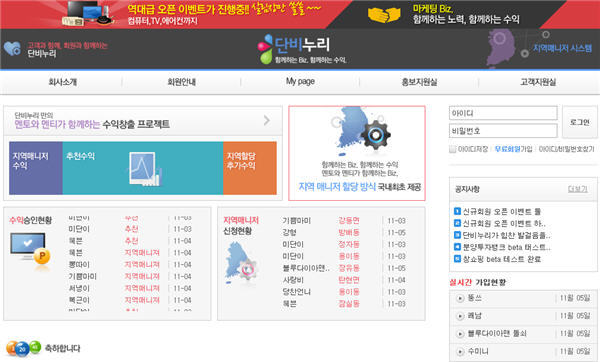Click the arrow icon beside 똥쓰
Viewport: 600px width, 362px height.
click(x=460, y=298)
